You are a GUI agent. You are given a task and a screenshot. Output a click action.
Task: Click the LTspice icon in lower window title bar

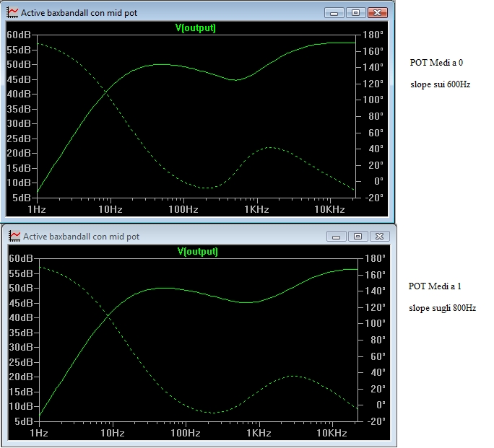[x=15, y=236]
